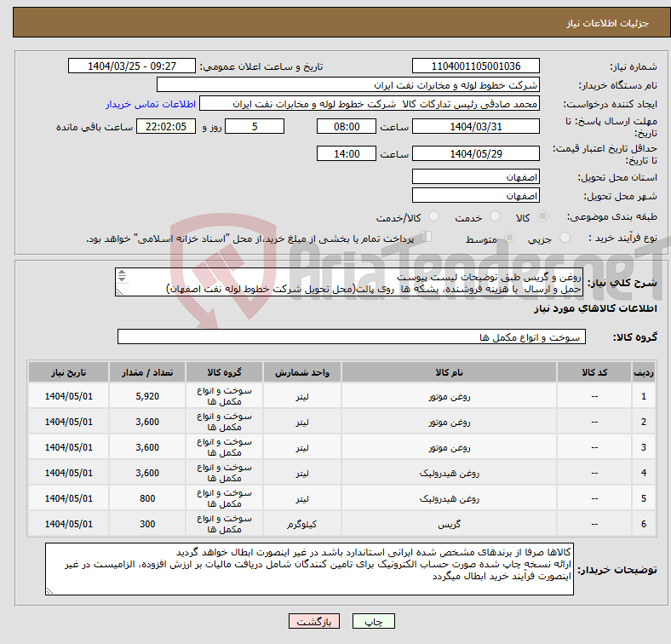Click the اطلاعات کالاهای مورد نیاز heading
Screen dimensions: 671x644
(x=595, y=308)
